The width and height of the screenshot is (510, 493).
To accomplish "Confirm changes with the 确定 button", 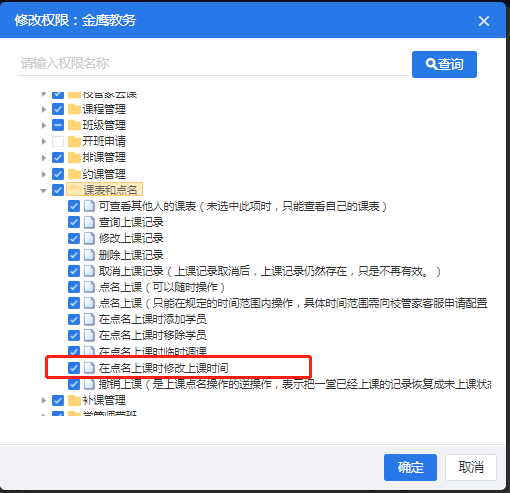I will pos(410,467).
